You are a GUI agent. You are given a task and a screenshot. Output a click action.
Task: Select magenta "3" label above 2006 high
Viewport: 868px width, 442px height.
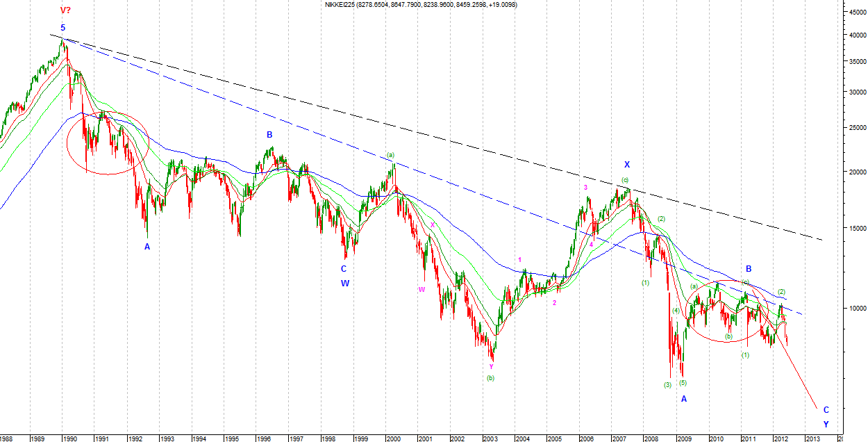[585, 188]
